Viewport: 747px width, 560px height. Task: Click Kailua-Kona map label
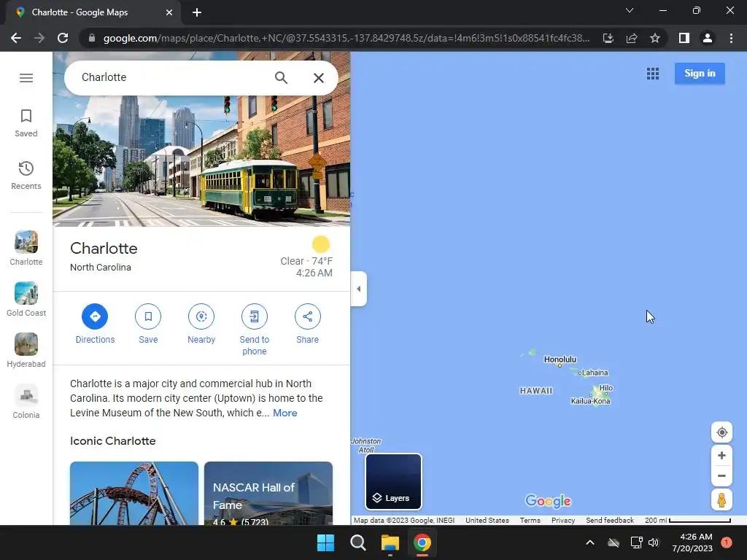coord(590,401)
